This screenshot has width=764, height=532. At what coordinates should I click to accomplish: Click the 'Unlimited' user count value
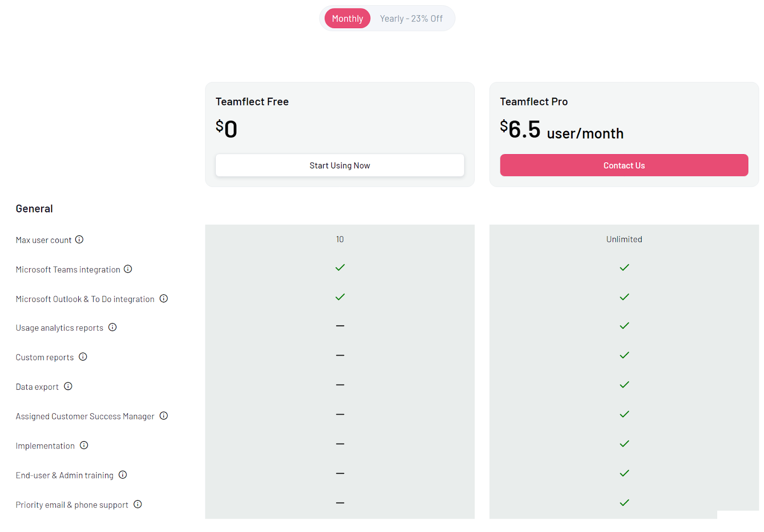click(624, 239)
